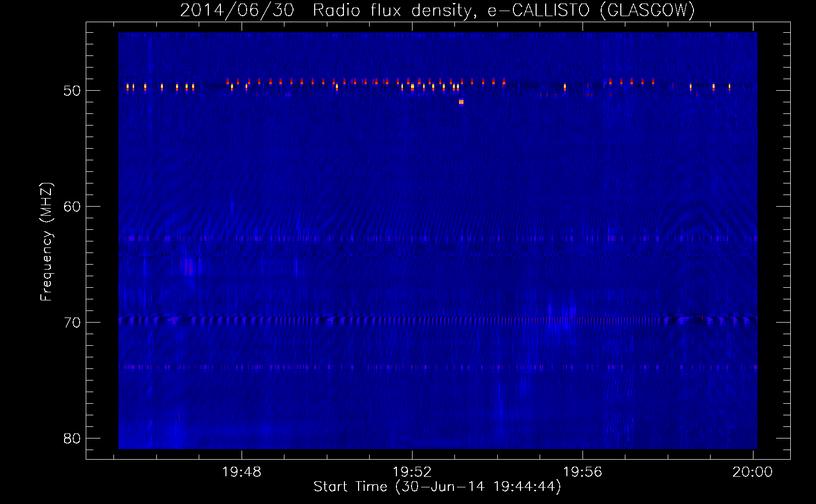Click the plot title 'Radio flux density, e-CALLISTO (GLASGOW)'
The height and width of the screenshot is (504, 816).
point(504,10)
